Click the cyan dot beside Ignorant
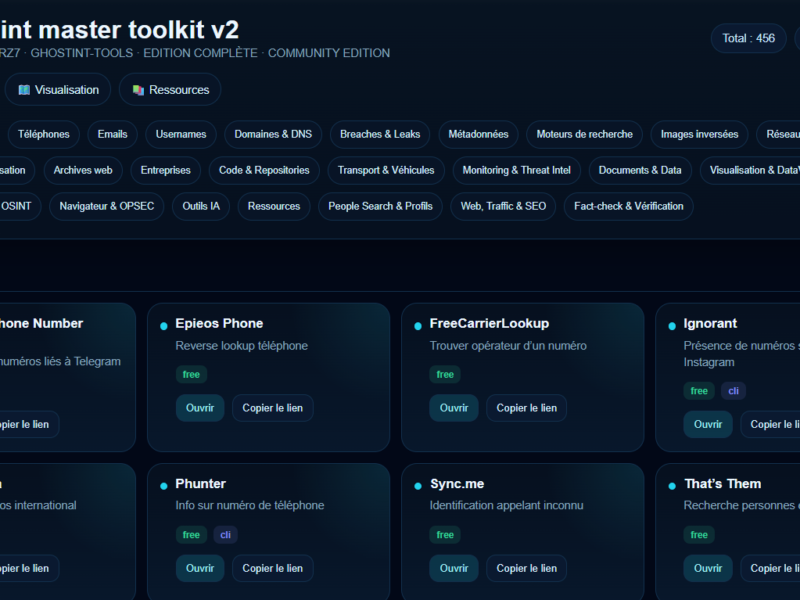 coord(672,325)
